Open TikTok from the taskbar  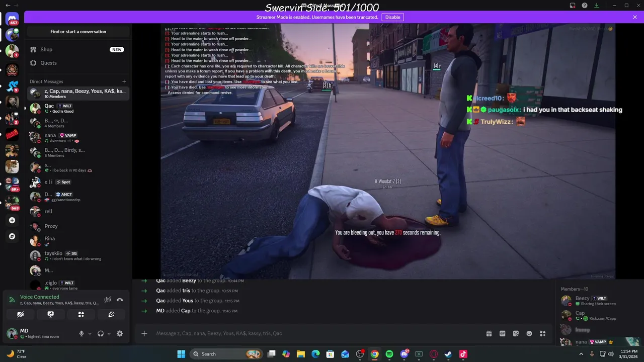tap(463, 354)
